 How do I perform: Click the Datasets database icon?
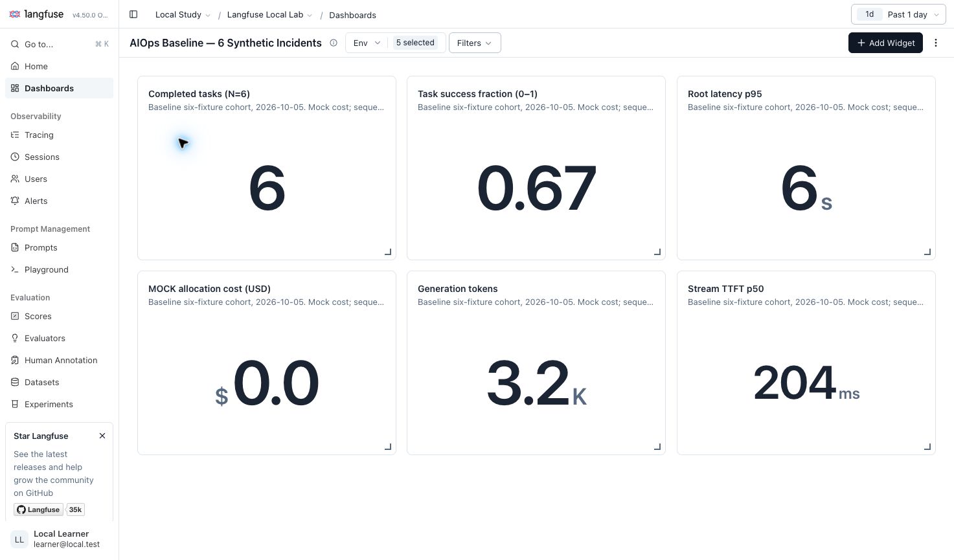[x=15, y=382]
